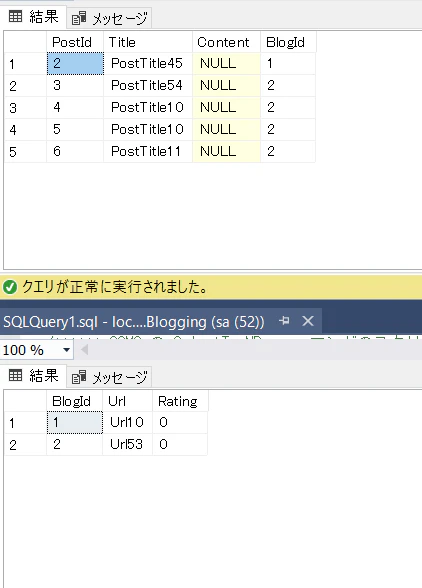Open the 100 % zoom dropdown
Image resolution: width=422 pixels, height=588 pixels.
click(66, 350)
